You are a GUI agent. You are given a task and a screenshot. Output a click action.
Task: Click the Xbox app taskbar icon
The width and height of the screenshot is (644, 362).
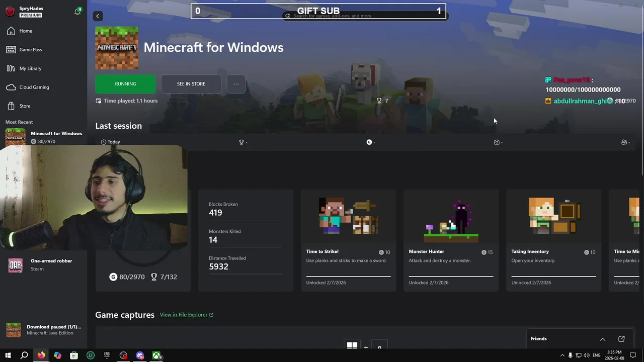point(157,355)
